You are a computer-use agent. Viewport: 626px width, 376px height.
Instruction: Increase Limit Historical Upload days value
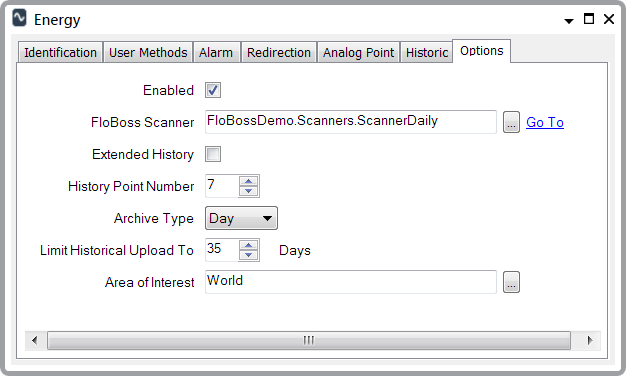pyautogui.click(x=249, y=245)
